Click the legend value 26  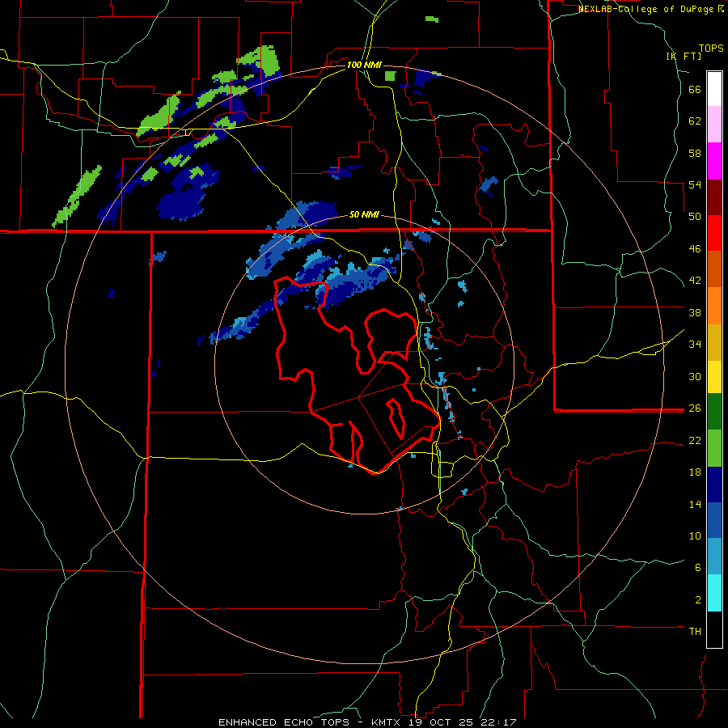coord(695,408)
